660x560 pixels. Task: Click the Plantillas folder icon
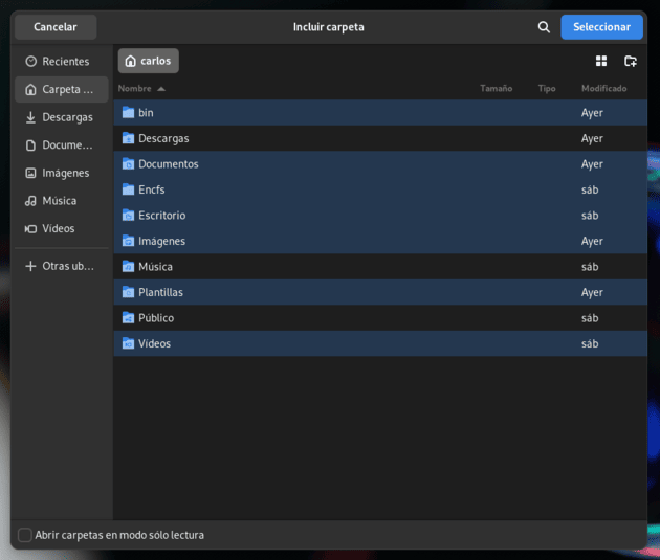click(x=128, y=292)
